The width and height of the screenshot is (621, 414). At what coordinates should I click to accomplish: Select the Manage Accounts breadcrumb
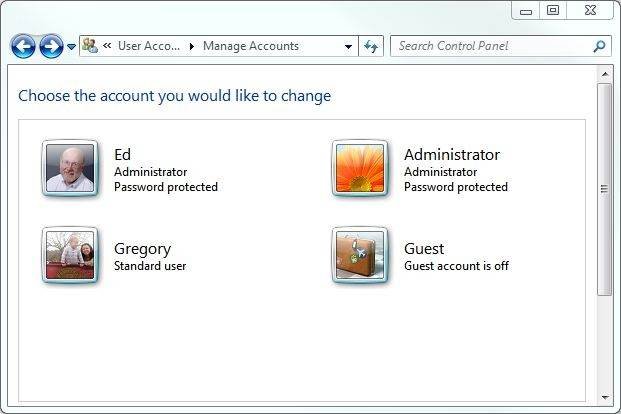point(250,46)
